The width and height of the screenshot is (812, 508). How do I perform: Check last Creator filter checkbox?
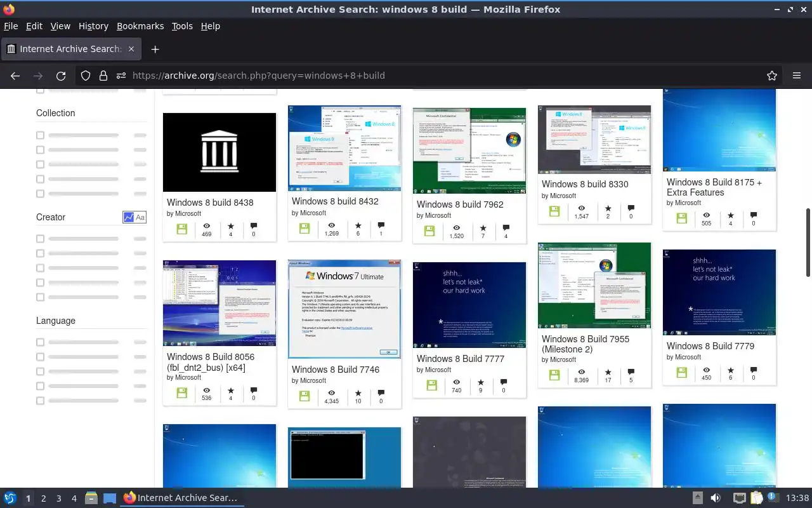(x=40, y=297)
